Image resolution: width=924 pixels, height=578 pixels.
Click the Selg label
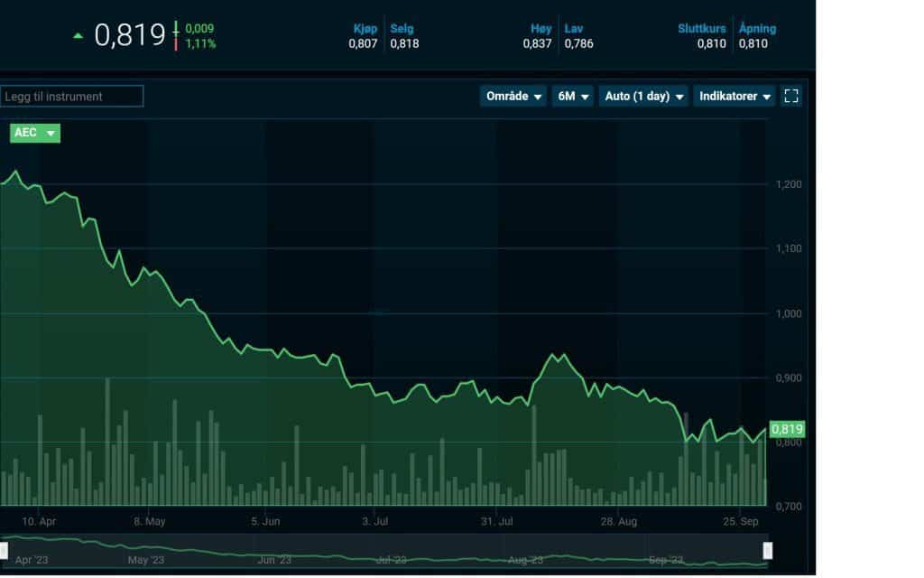402,28
